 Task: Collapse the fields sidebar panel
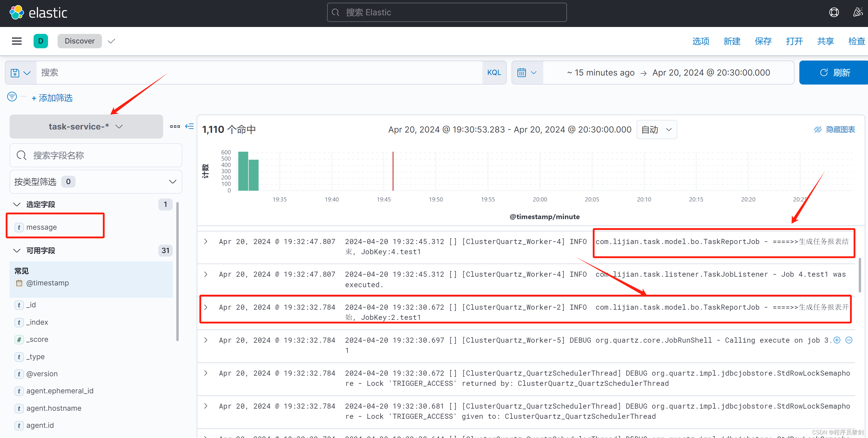[190, 126]
